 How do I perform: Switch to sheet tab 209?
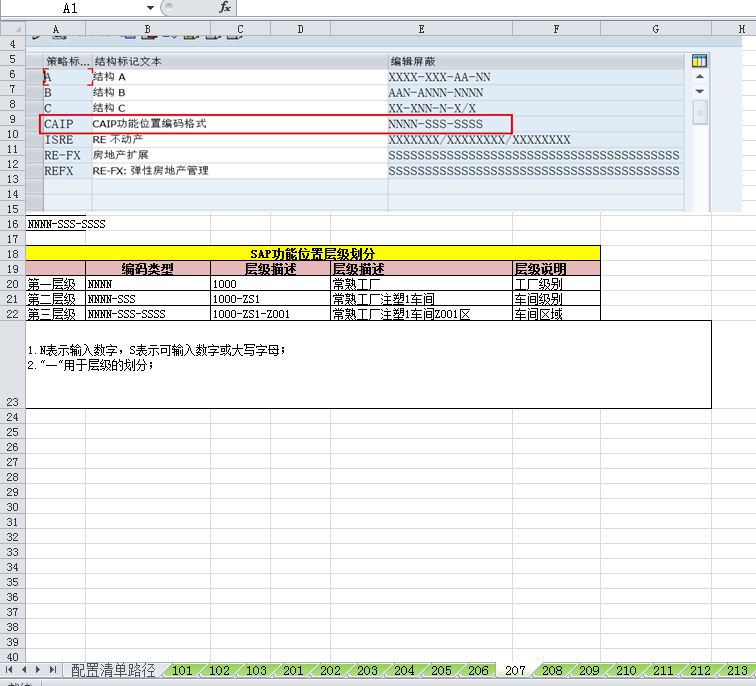tap(589, 670)
